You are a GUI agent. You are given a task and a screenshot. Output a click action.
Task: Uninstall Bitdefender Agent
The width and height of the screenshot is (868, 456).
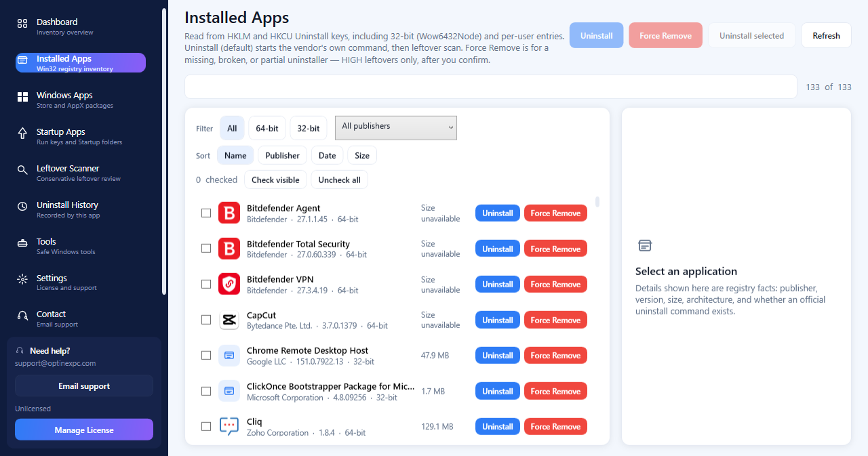498,213
